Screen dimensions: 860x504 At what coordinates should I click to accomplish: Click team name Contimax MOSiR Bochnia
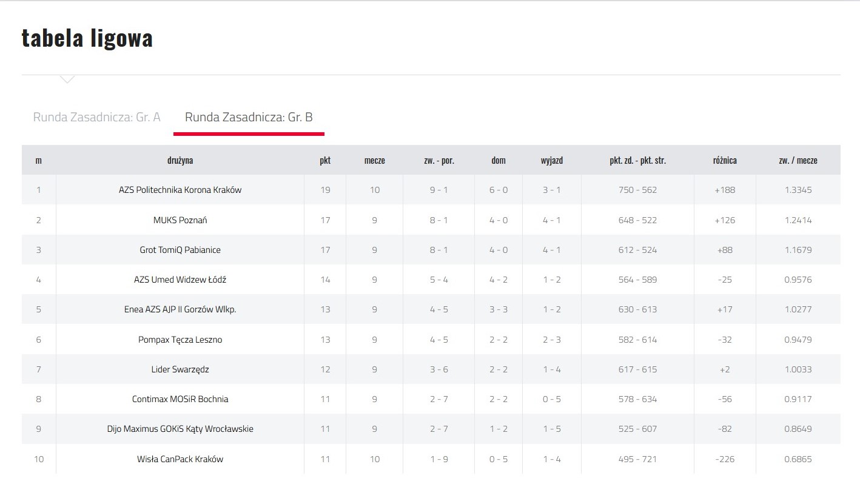[180, 399]
